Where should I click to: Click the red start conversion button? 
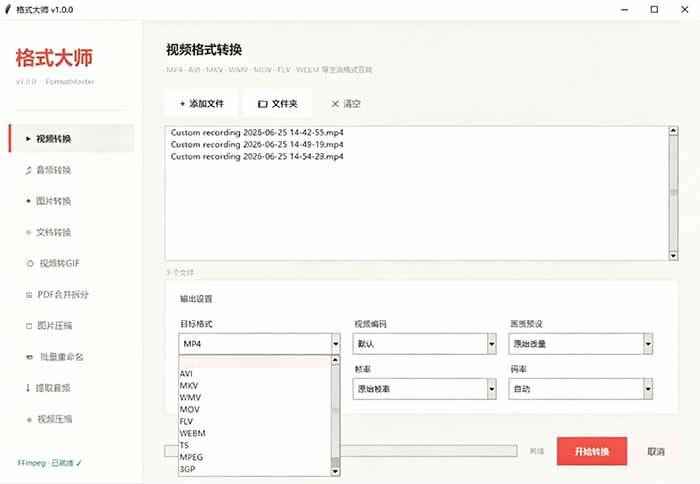point(592,451)
